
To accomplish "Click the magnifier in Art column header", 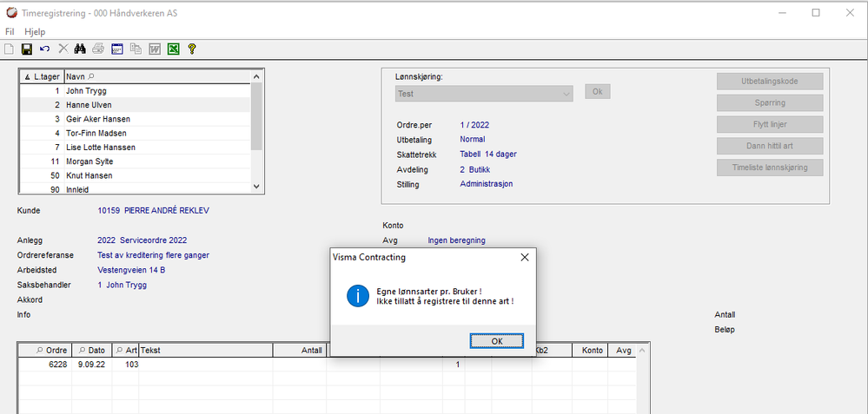I will tap(120, 350).
